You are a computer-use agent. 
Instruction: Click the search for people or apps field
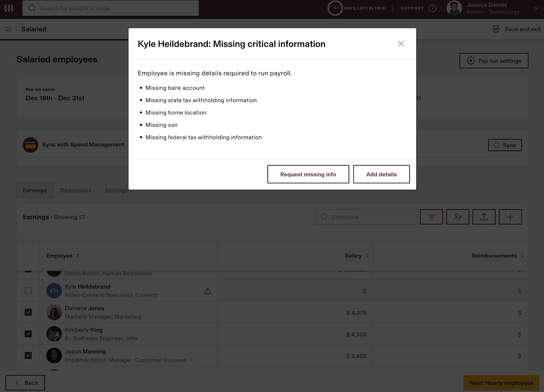tap(111, 8)
